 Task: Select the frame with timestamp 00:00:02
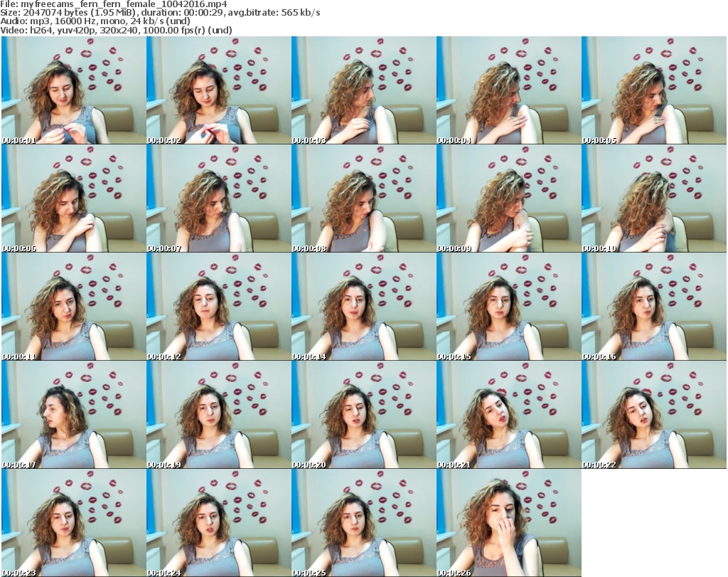click(218, 90)
